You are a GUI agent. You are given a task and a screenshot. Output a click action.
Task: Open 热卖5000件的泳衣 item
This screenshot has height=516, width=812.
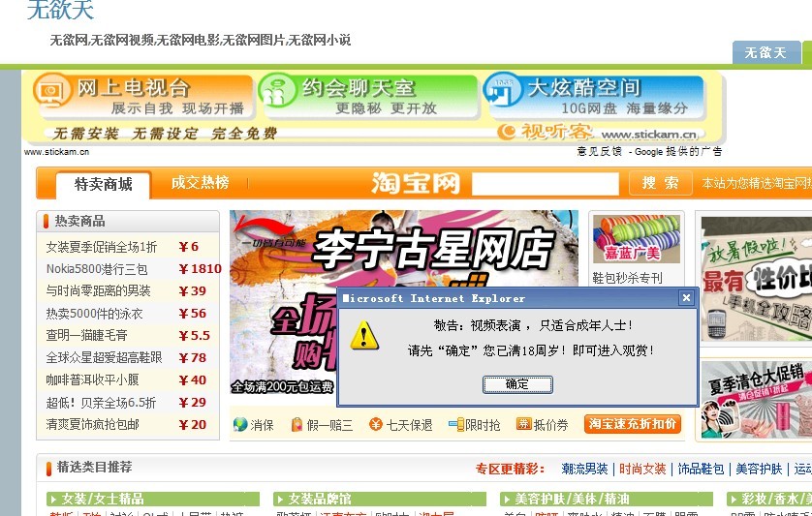click(94, 313)
